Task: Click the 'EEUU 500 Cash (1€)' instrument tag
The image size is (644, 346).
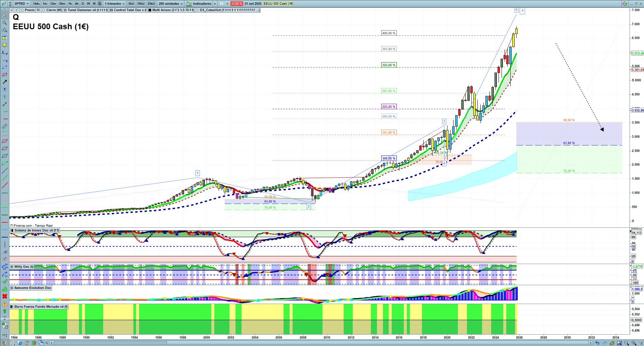Action: [x=278, y=4]
